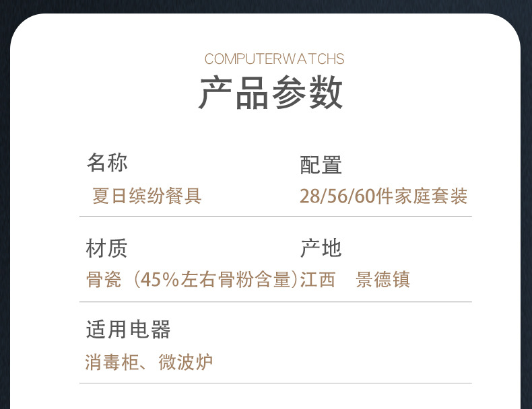Click the divider line below the 骨瓷 row
Image resolution: width=532 pixels, height=409 pixels.
(275, 302)
